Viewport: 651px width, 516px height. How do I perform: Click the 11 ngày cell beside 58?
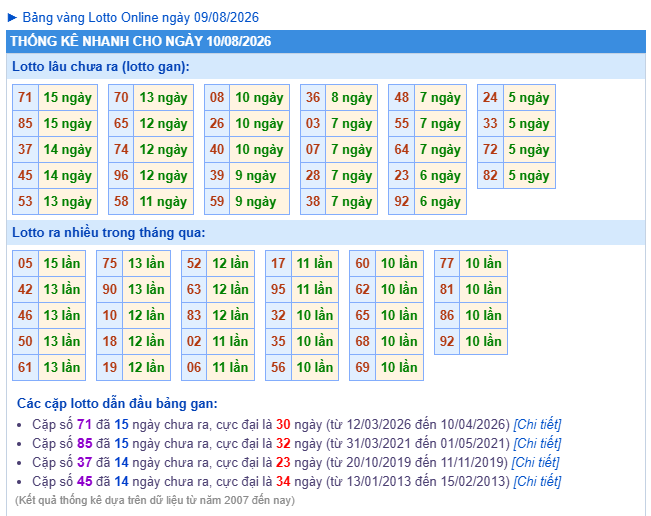point(164,201)
